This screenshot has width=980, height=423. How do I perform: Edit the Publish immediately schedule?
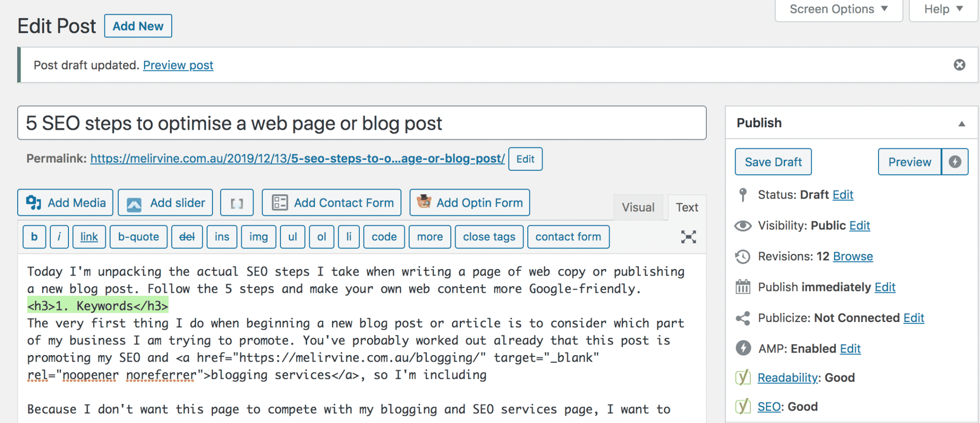tap(885, 287)
